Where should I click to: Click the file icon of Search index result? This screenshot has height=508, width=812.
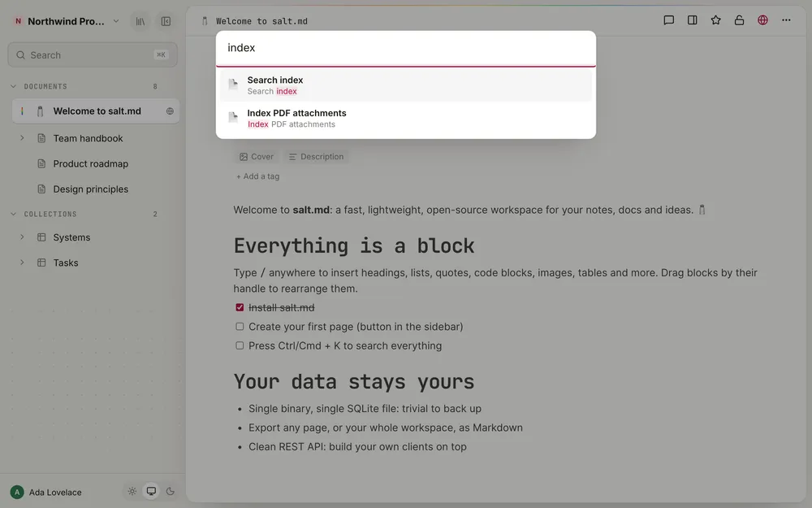point(234,85)
